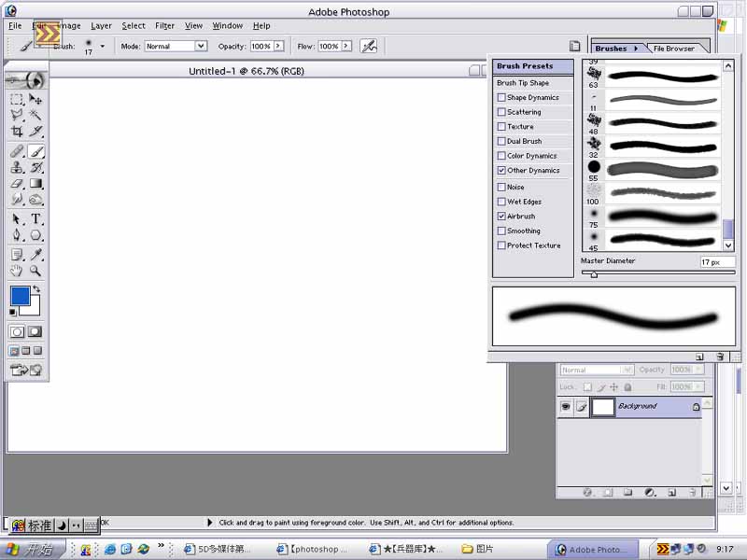
Task: Select the Path Selection arrow tool
Action: coord(17,219)
